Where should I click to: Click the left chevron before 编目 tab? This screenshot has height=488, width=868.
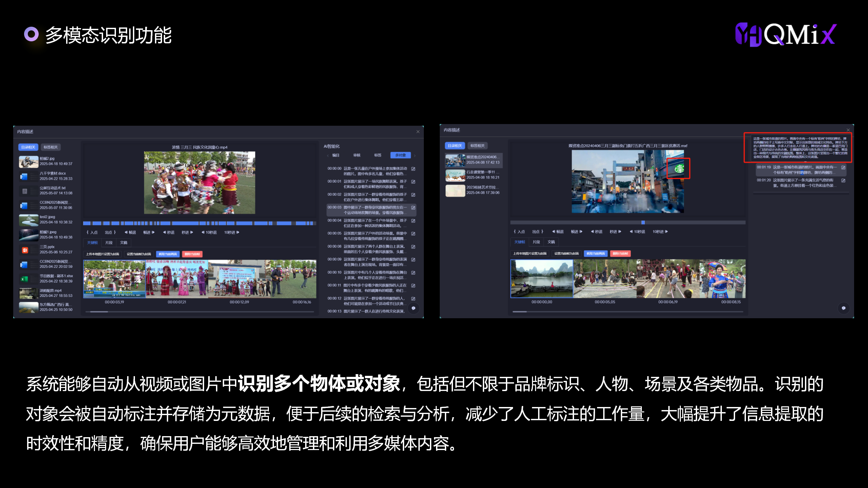point(328,156)
